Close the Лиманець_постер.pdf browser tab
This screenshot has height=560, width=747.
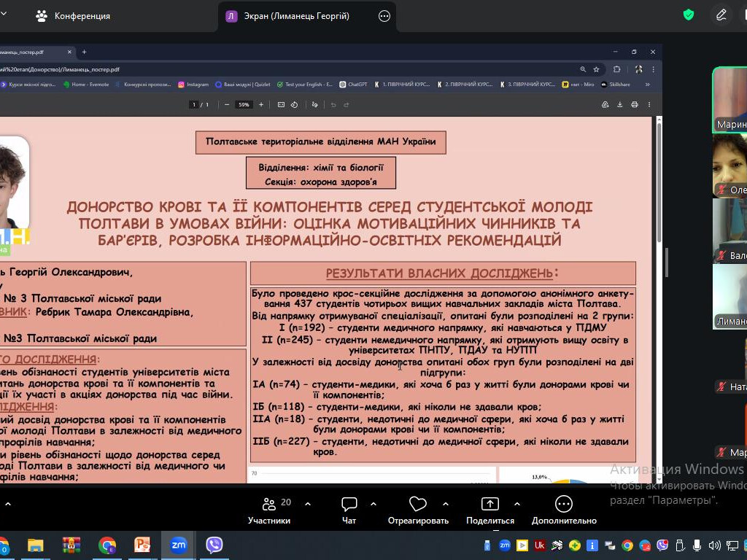pyautogui.click(x=69, y=52)
